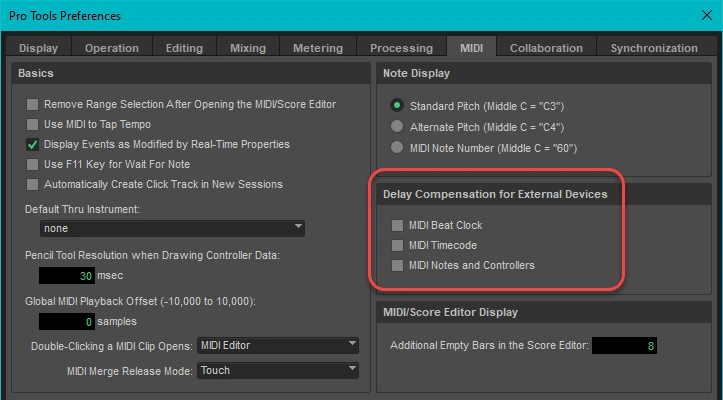Enable Remove Range Selection After Opening Editor

[x=33, y=105]
